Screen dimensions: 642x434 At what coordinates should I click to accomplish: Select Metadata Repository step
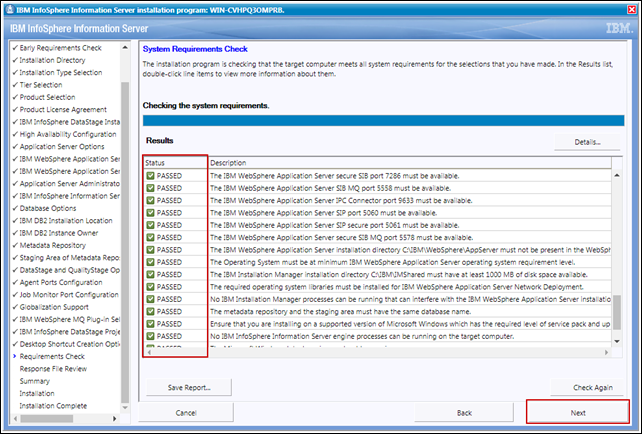coord(53,245)
